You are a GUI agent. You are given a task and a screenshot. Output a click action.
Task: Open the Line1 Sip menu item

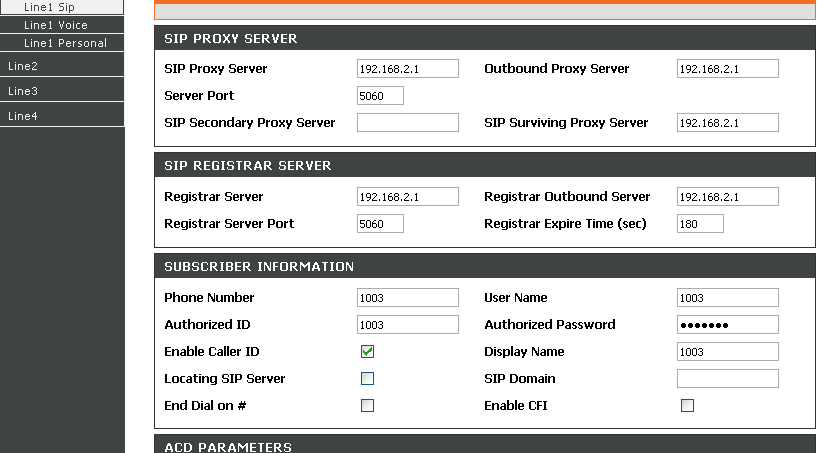62,7
